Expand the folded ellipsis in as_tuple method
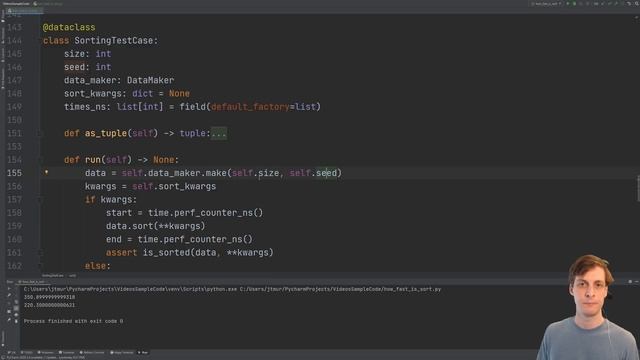Image resolution: width=640 pixels, height=360 pixels. coord(219,133)
